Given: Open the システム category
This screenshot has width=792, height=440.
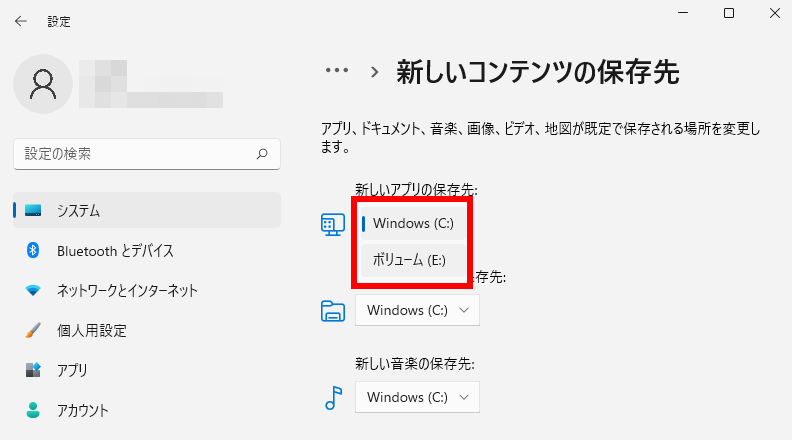Looking at the screenshot, I should 147,210.
